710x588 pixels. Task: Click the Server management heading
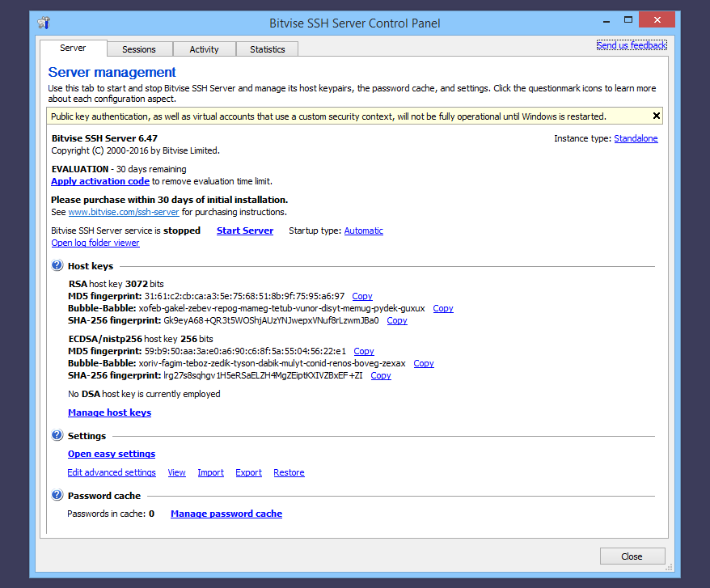(112, 72)
